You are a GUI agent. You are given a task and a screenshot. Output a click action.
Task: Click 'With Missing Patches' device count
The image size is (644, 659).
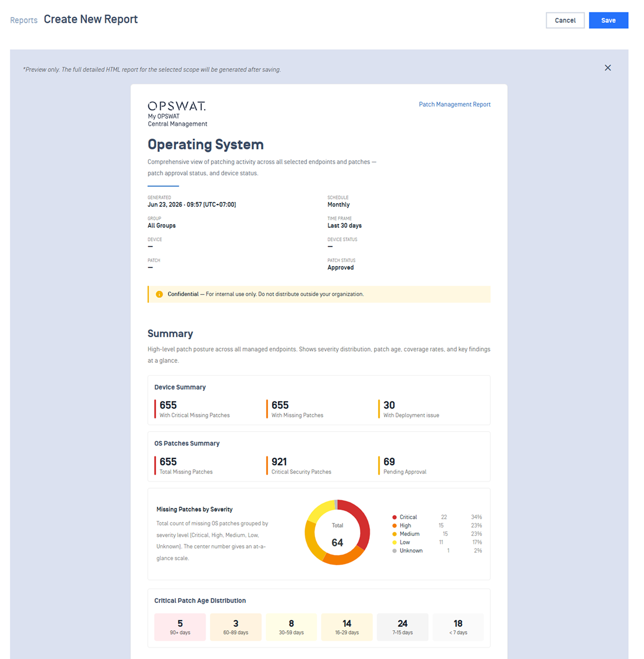(x=280, y=405)
